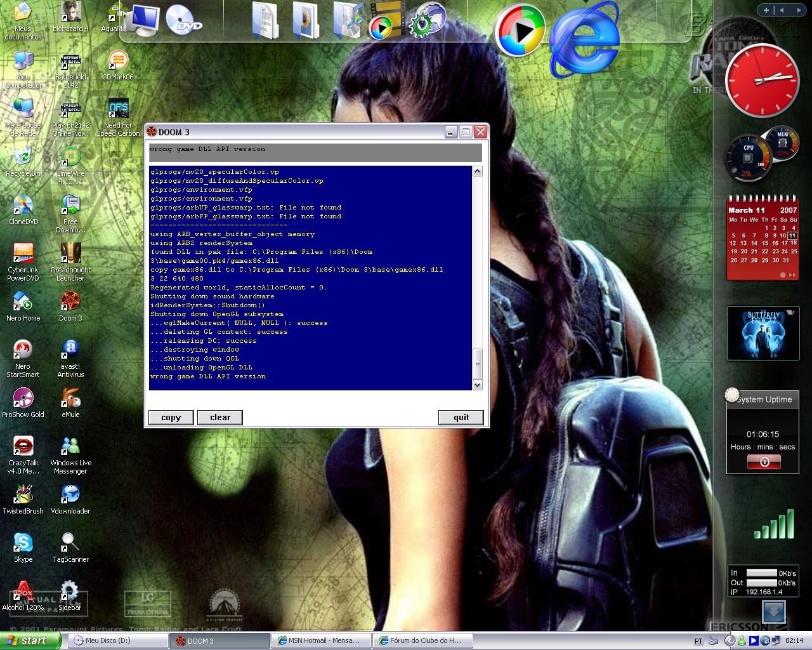Click the sidebar previous arrow

click(782, 10)
